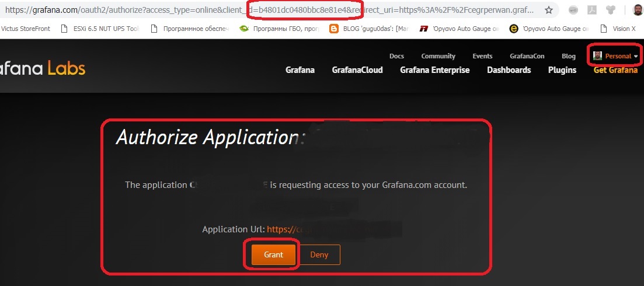Open the Программы ГБО bookmark
644x286 pixels.
[279, 29]
